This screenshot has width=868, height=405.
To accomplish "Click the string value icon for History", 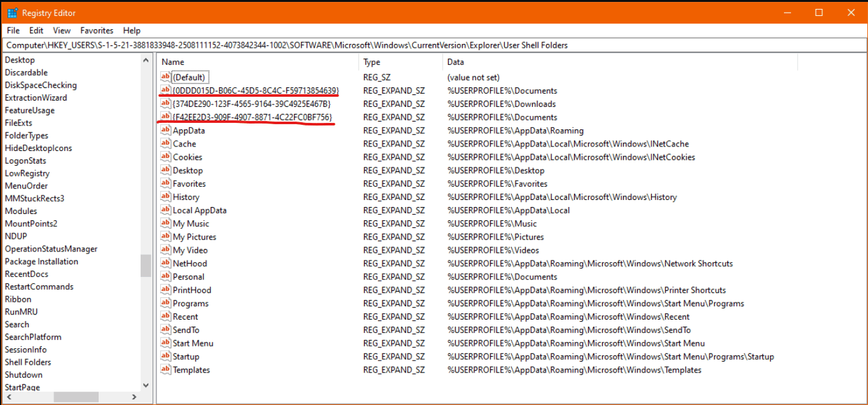I will [x=165, y=197].
